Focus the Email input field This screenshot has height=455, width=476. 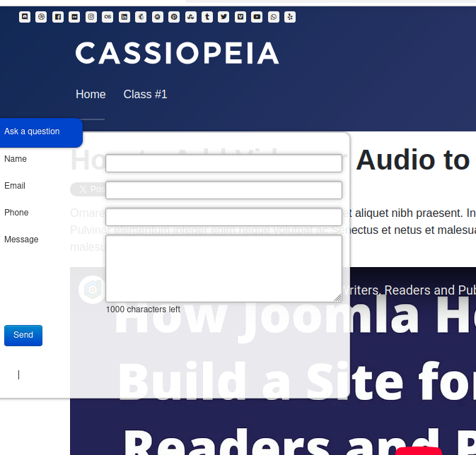point(224,190)
